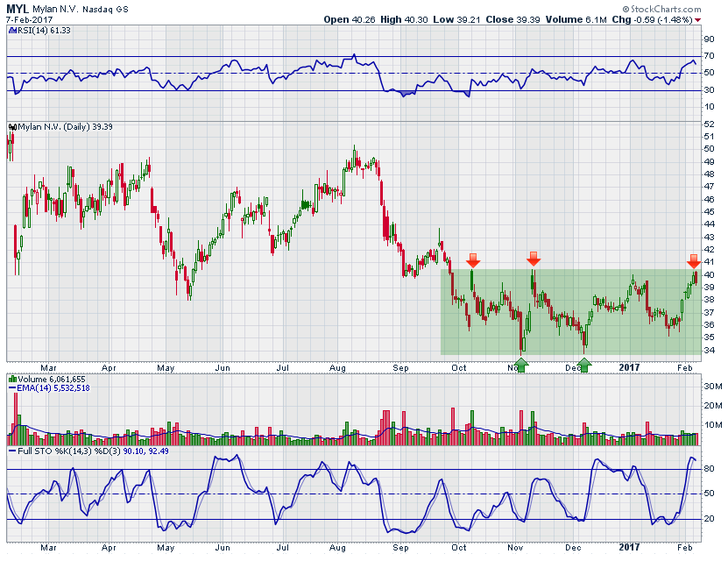Click the 41 label on the price axis
This screenshot has height=561, width=728.
pos(709,262)
